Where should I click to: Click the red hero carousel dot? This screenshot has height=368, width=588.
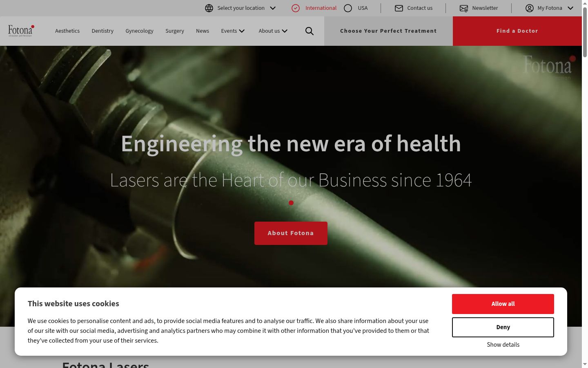point(291,203)
